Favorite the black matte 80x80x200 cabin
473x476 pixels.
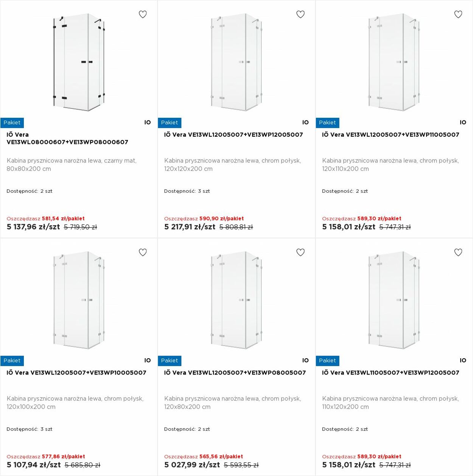(x=143, y=14)
